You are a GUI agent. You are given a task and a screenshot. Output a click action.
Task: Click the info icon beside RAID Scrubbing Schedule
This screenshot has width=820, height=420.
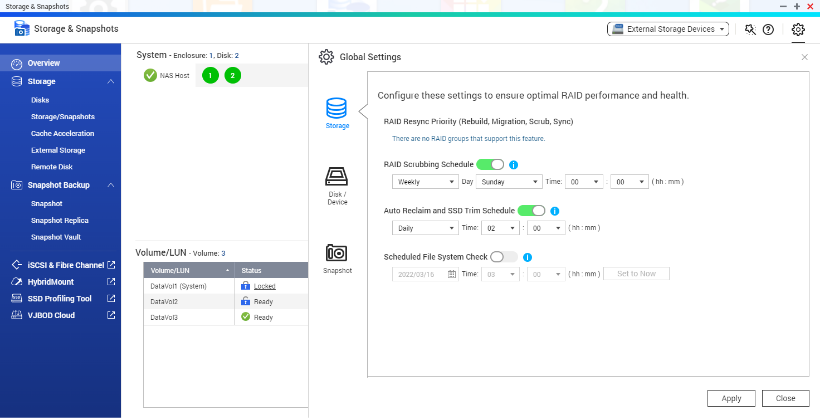point(513,163)
